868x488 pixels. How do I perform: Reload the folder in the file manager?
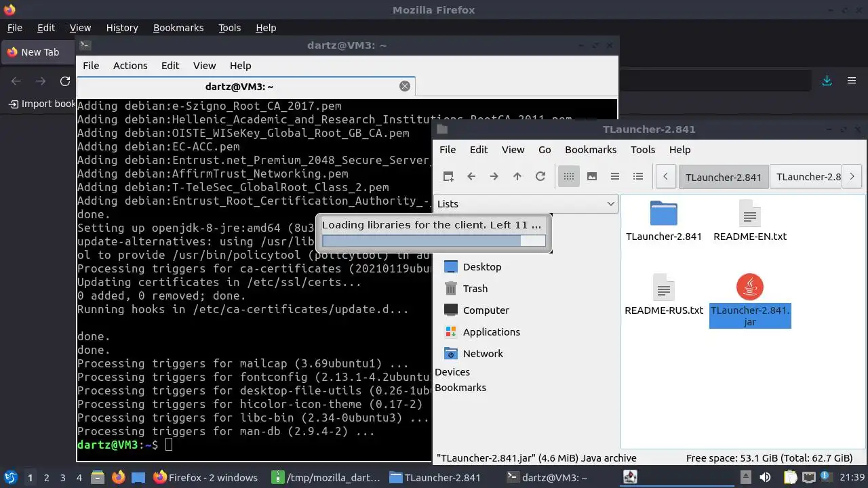pyautogui.click(x=540, y=176)
